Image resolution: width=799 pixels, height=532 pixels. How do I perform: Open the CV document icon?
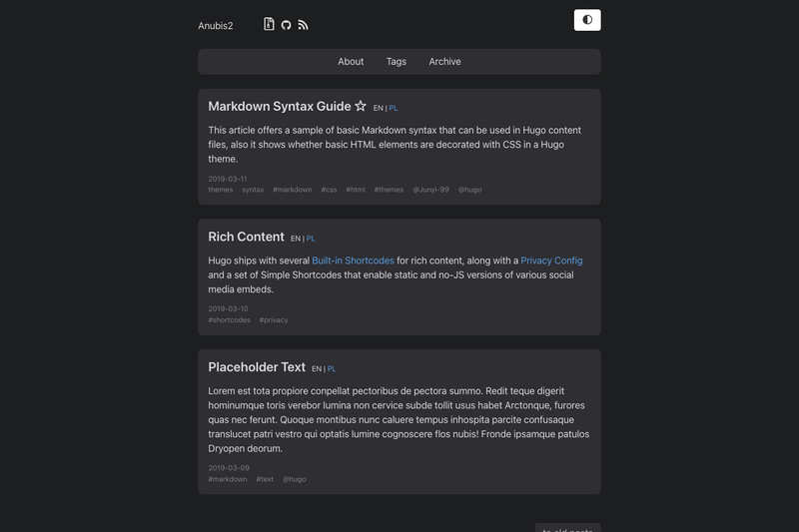tap(269, 24)
